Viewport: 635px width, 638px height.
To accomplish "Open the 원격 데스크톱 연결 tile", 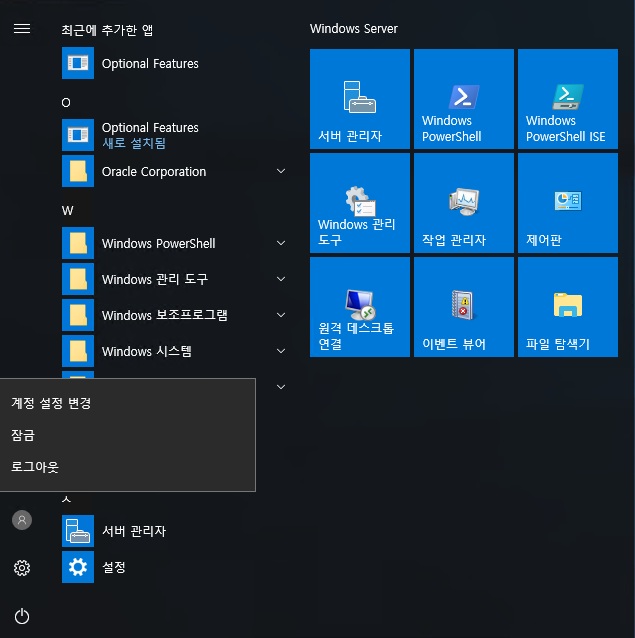I will tap(360, 307).
